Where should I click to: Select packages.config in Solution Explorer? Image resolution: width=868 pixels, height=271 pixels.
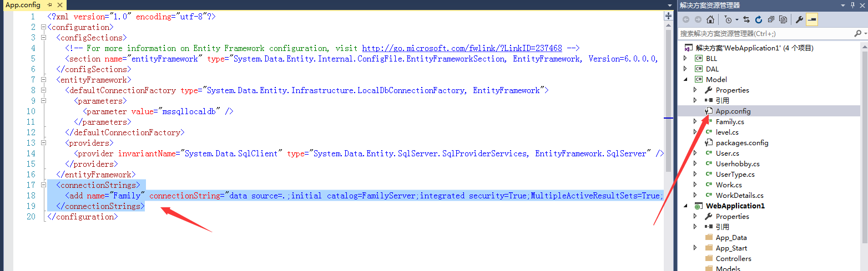pos(741,143)
